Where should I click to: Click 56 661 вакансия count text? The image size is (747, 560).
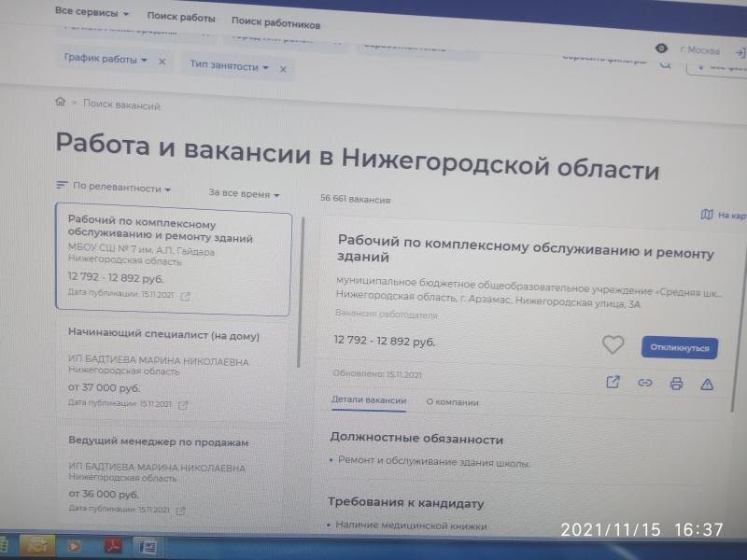click(x=355, y=199)
